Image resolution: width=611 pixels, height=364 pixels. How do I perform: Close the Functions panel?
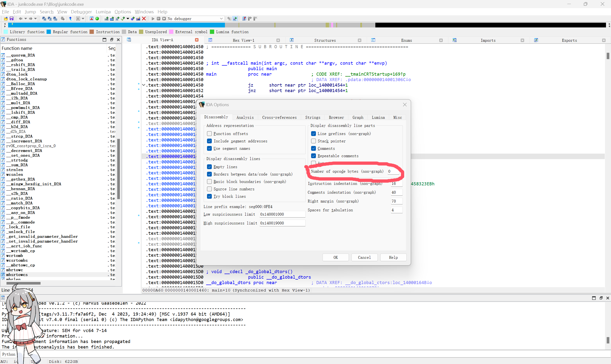118,40
